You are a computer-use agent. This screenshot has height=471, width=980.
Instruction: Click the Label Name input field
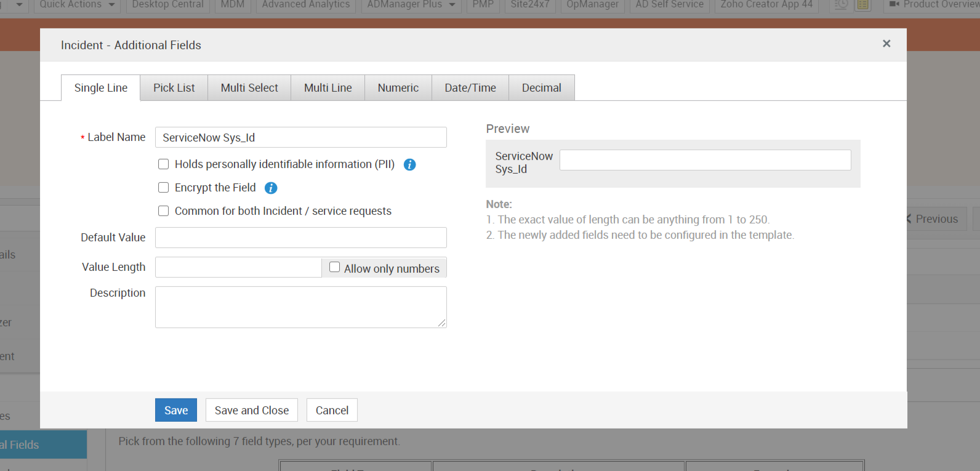[301, 137]
